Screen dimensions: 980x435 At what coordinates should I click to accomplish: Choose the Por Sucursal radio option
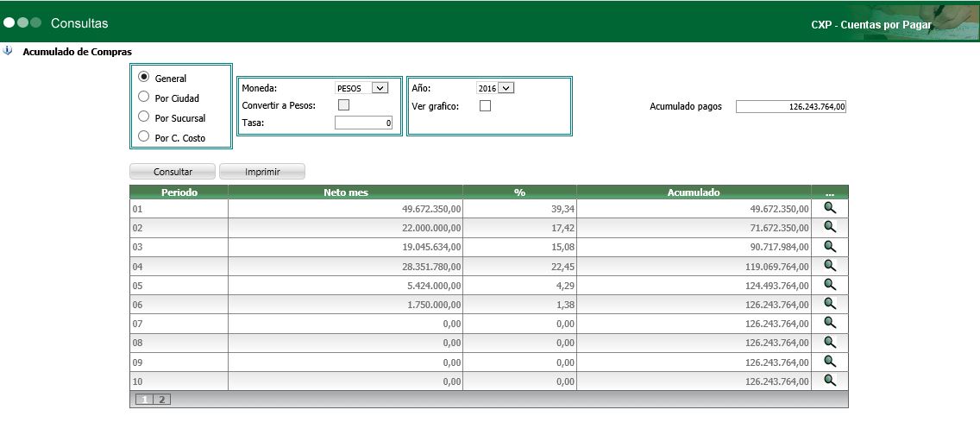[x=144, y=117]
